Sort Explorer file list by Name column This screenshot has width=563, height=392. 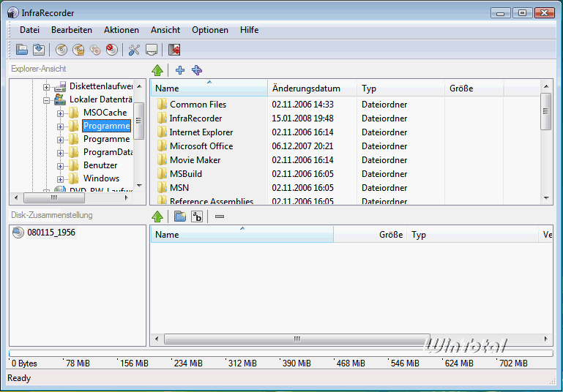point(209,88)
